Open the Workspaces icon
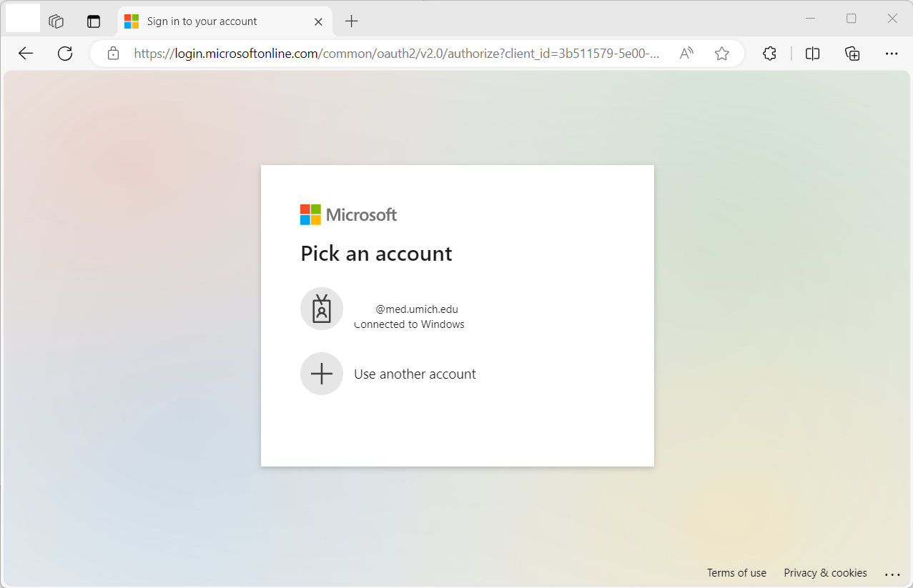This screenshot has height=588, width=913. click(56, 21)
